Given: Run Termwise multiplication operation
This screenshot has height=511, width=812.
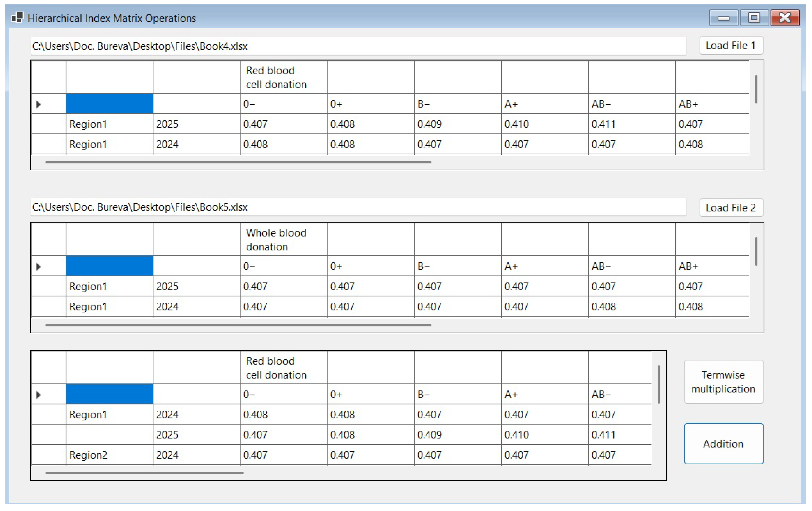Looking at the screenshot, I should pyautogui.click(x=723, y=382).
